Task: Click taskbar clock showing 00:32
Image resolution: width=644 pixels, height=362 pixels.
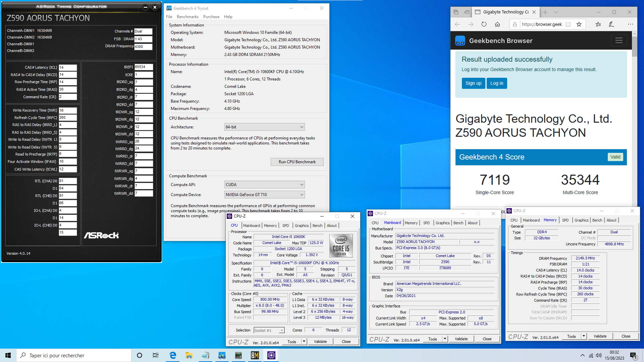Action: (614, 355)
